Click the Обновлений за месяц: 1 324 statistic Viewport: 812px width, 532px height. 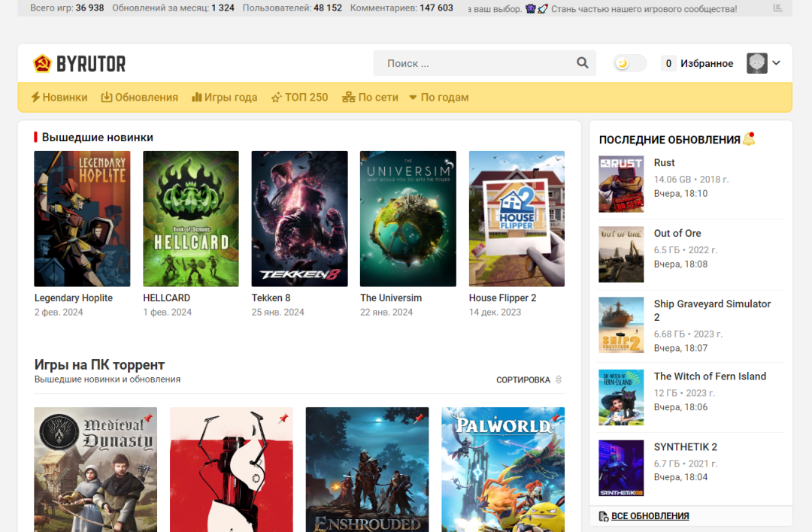pyautogui.click(x=173, y=8)
